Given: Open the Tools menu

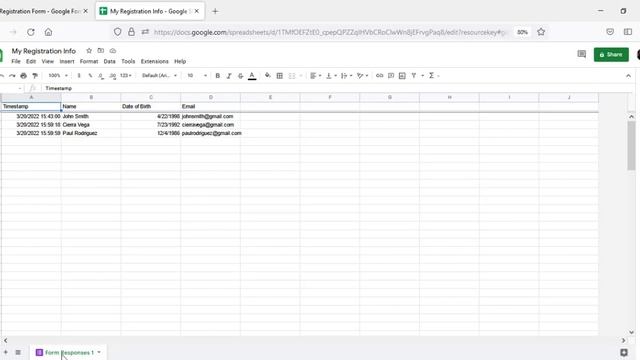Looking at the screenshot, I should coord(128,61).
